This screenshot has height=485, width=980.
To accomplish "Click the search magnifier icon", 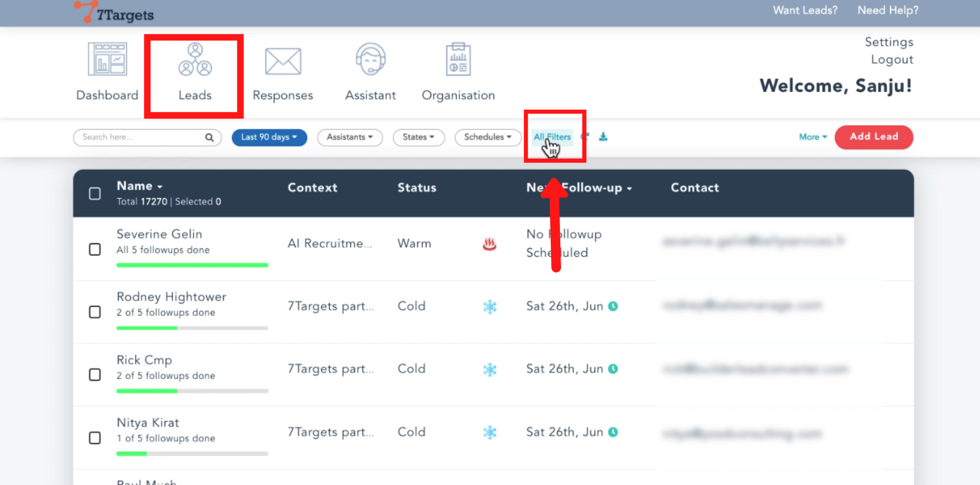I will 209,137.
